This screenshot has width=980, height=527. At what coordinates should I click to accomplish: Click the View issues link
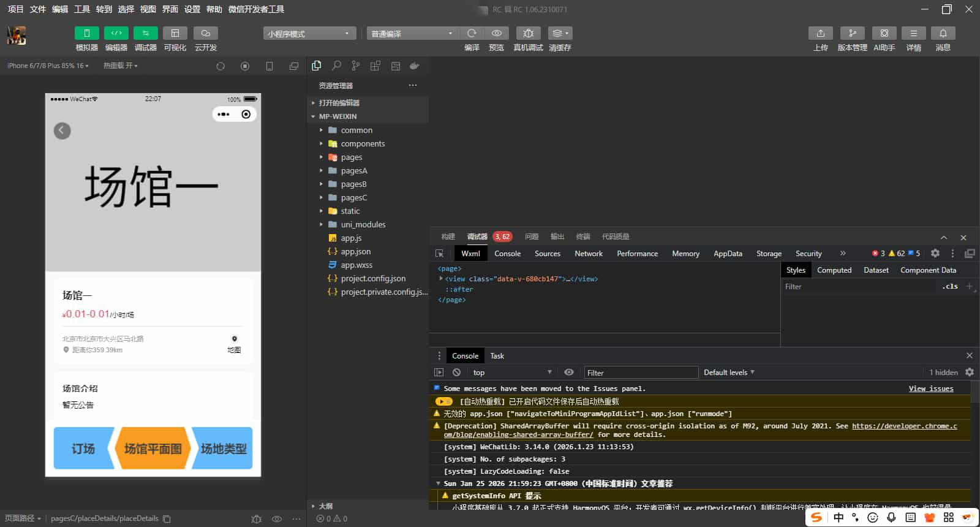point(930,389)
